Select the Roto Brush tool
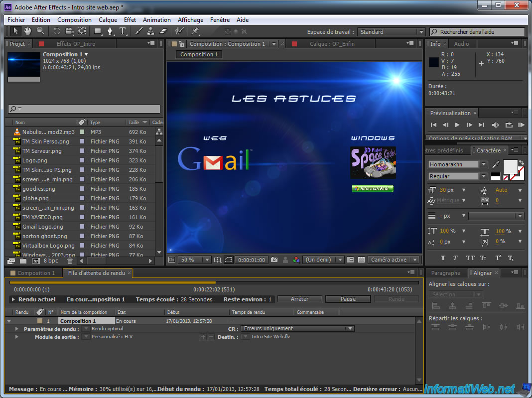The height and width of the screenshot is (398, 532). click(x=179, y=31)
